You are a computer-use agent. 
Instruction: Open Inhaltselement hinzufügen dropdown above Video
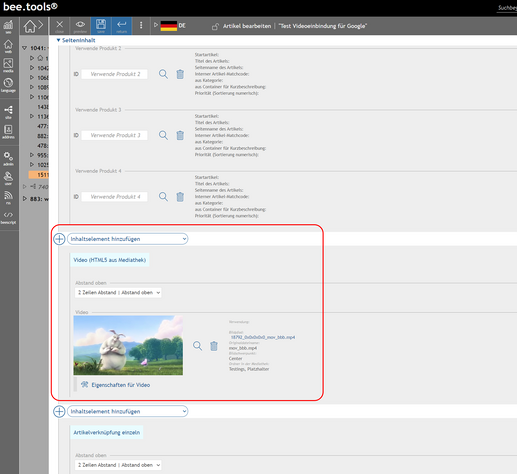128,239
